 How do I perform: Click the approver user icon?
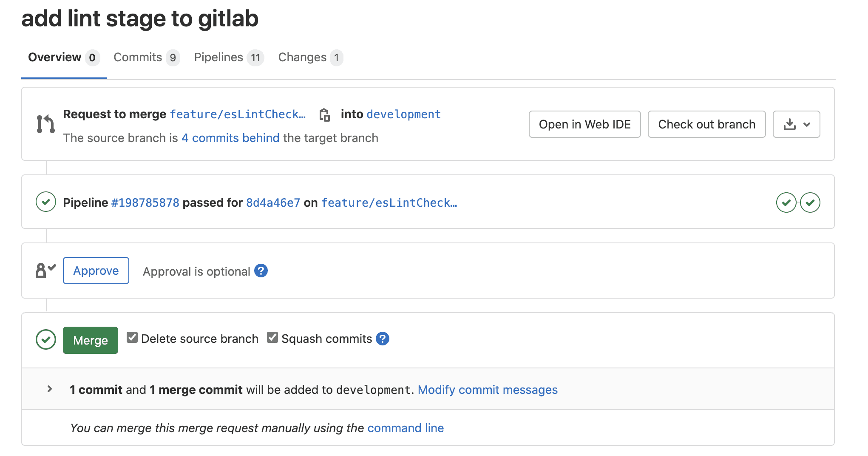click(x=45, y=271)
